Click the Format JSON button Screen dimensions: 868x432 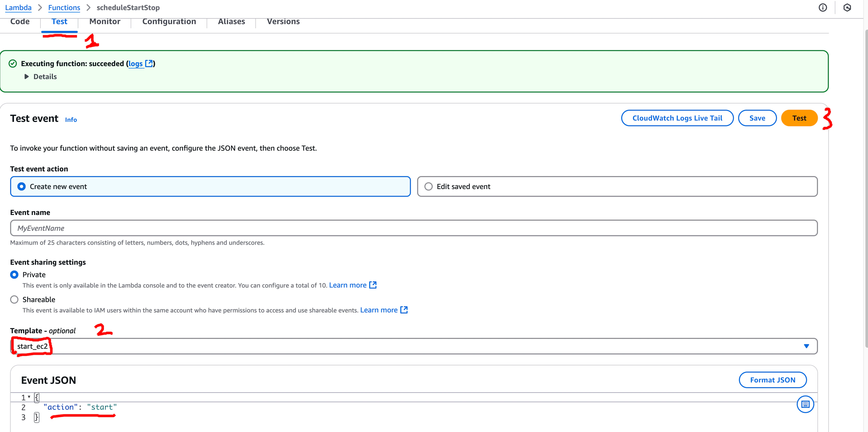(773, 380)
